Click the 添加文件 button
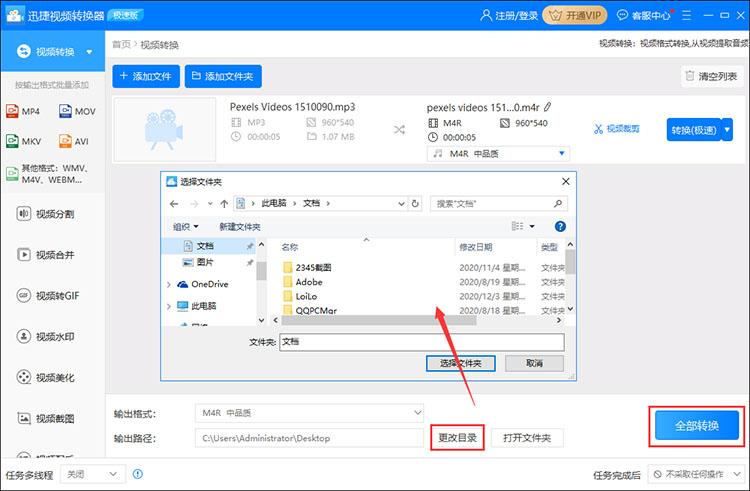The width and height of the screenshot is (750, 491). pyautogui.click(x=146, y=76)
